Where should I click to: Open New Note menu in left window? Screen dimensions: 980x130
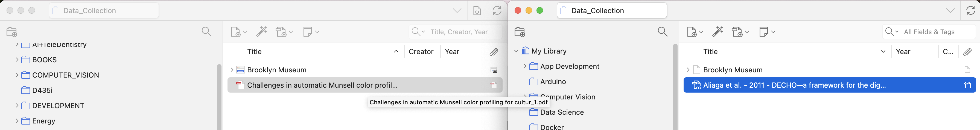point(311,32)
